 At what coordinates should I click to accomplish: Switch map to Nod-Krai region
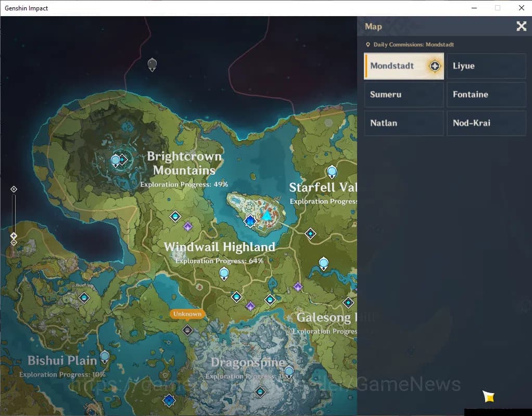[486, 123]
